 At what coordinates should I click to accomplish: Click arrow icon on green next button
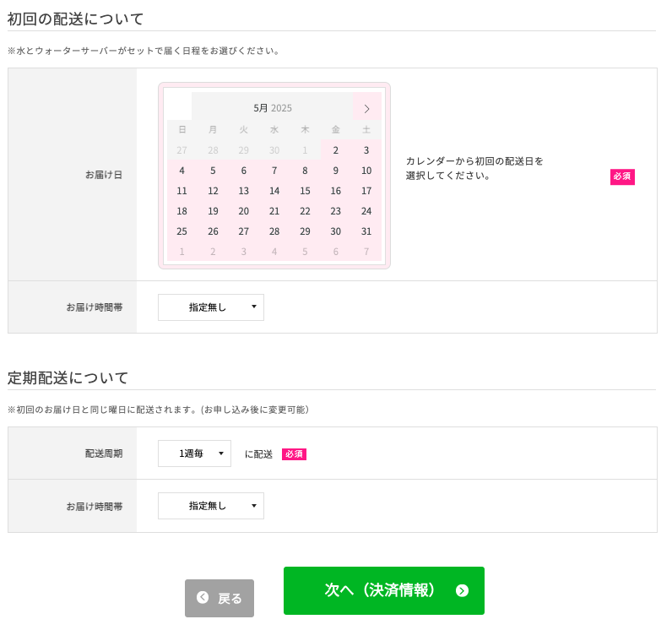pos(462,590)
